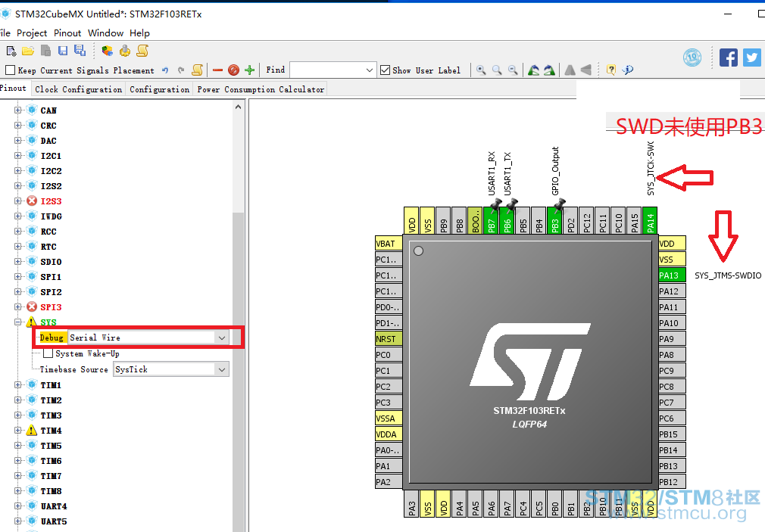765x532 pixels.
Task: Click the vertical flip chip icon
Action: (x=586, y=70)
